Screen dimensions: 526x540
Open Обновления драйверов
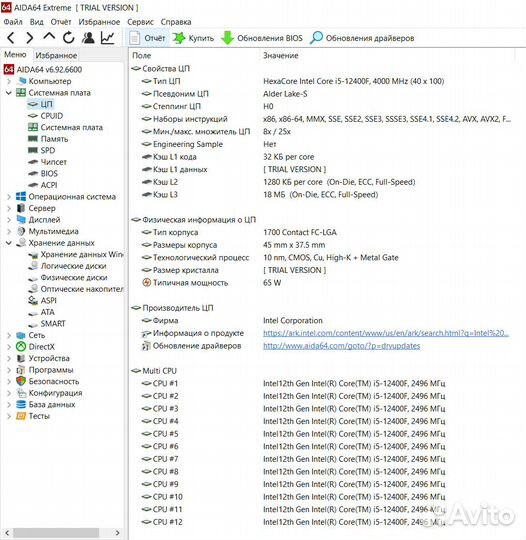[x=362, y=38]
